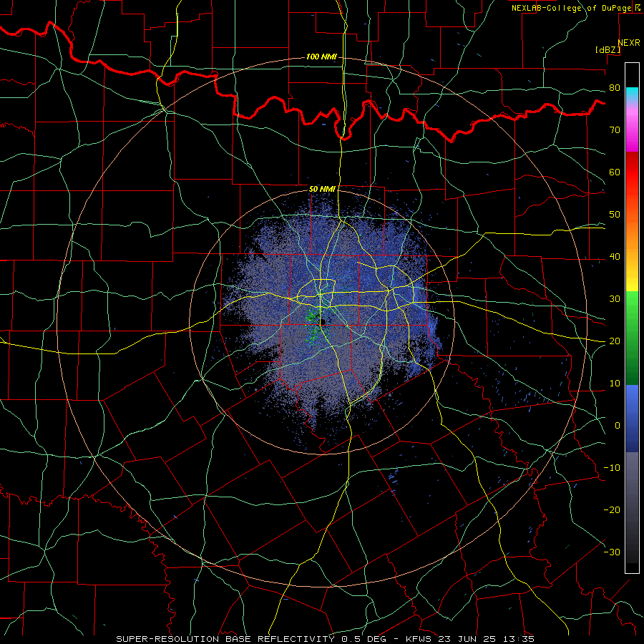Click the 30 dBZ legend value
The image size is (644, 644).
(x=615, y=299)
